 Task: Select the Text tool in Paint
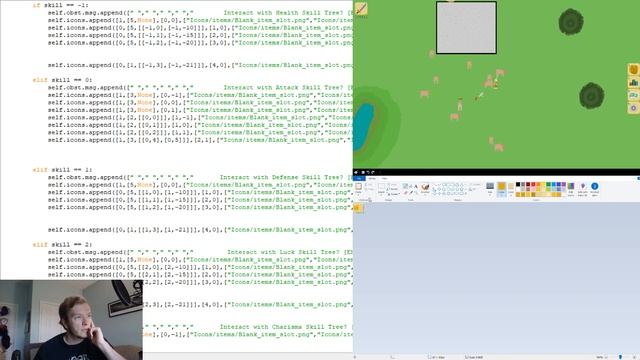pyautogui.click(x=416, y=186)
